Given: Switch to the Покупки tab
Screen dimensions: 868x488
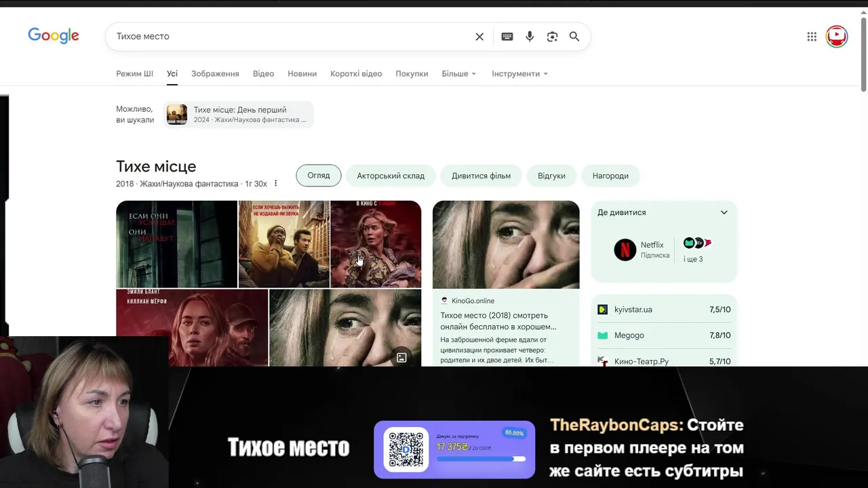Looking at the screenshot, I should (x=412, y=73).
